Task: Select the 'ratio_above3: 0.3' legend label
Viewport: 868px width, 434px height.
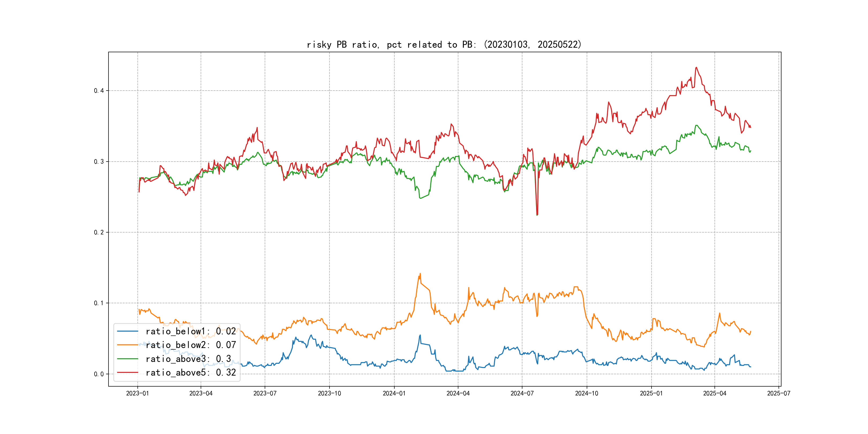Action: 188,359
